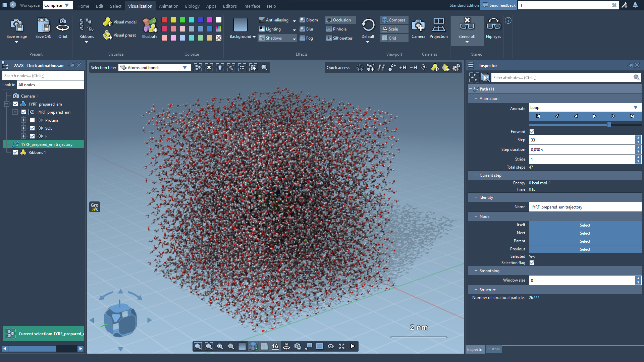The width and height of the screenshot is (644, 362).
Task: Open the Animate mode Loop dropdown
Action: click(x=584, y=108)
